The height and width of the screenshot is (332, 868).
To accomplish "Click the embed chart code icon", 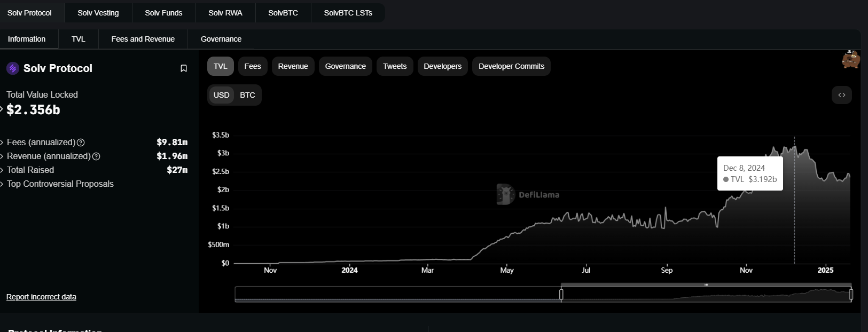I will coord(841,95).
